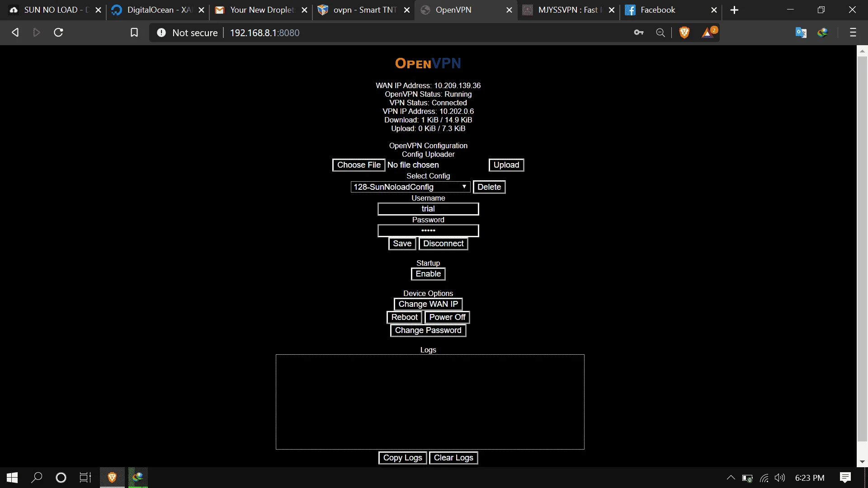
Task: Close the DigitalOcean tab
Action: coord(201,10)
